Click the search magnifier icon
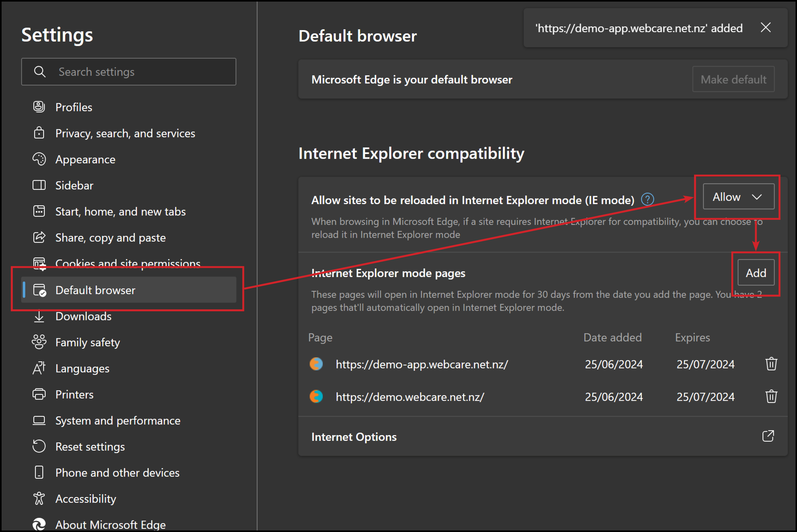Viewport: 797px width, 532px height. pos(40,72)
